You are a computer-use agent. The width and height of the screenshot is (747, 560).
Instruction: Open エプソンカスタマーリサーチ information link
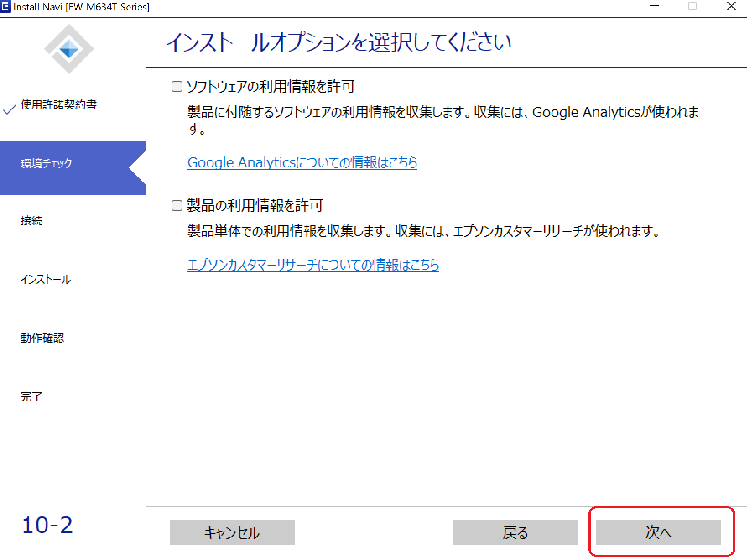click(x=313, y=265)
